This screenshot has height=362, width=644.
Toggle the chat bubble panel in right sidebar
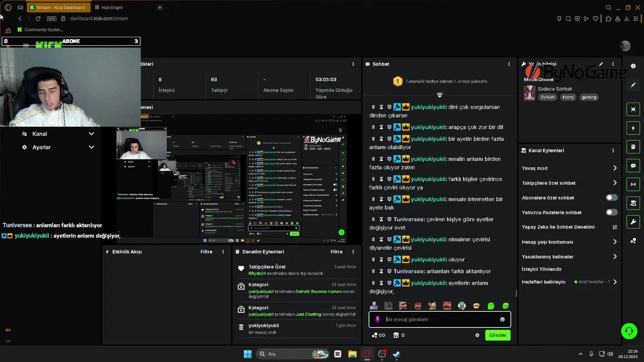coord(633,165)
